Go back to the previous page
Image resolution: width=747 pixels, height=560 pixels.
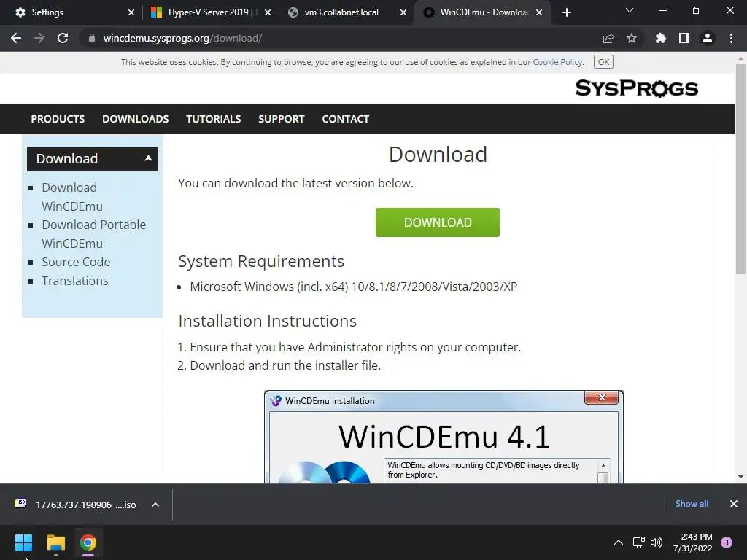(16, 38)
